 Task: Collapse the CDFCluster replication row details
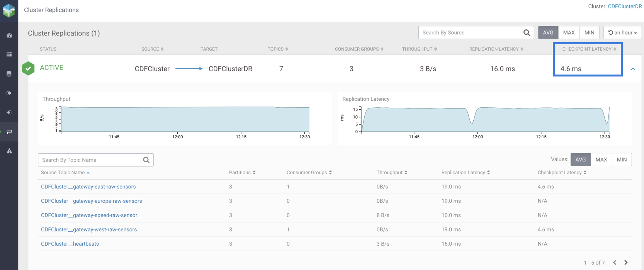click(x=633, y=69)
